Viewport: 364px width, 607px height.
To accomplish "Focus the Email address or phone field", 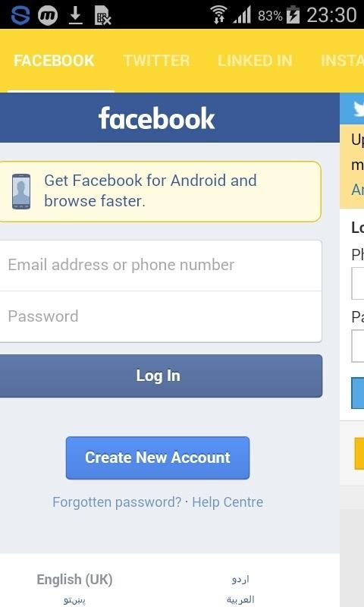I will point(161,265).
